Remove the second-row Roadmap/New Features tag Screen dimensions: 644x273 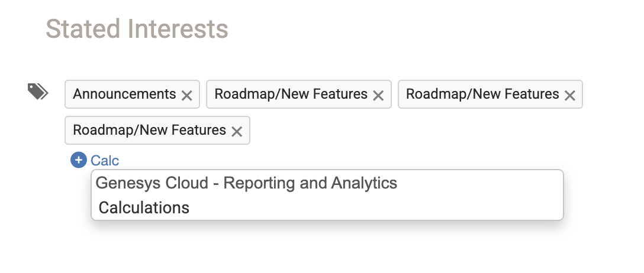(x=237, y=131)
